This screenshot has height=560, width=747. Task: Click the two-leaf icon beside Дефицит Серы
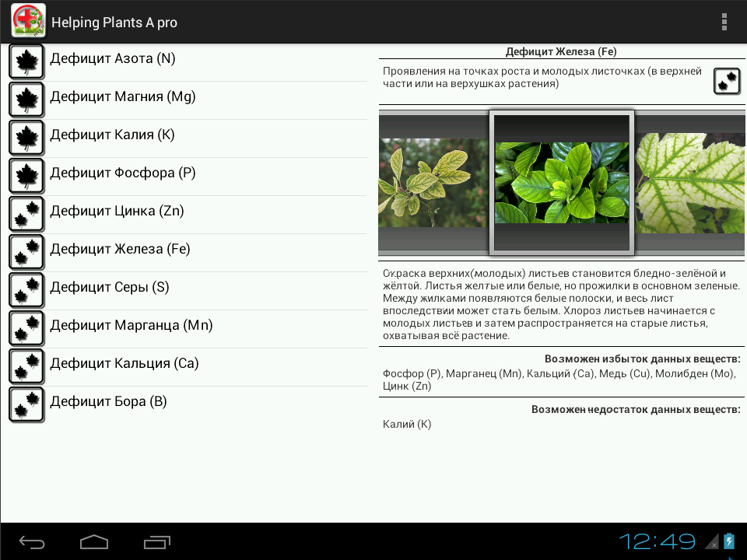[26, 290]
